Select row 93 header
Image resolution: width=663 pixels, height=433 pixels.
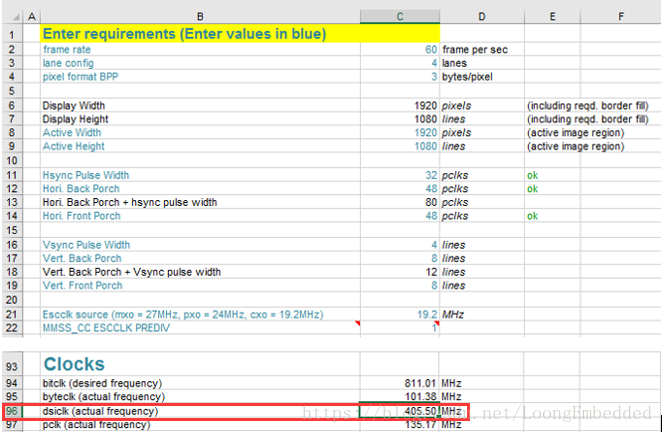(x=12, y=365)
